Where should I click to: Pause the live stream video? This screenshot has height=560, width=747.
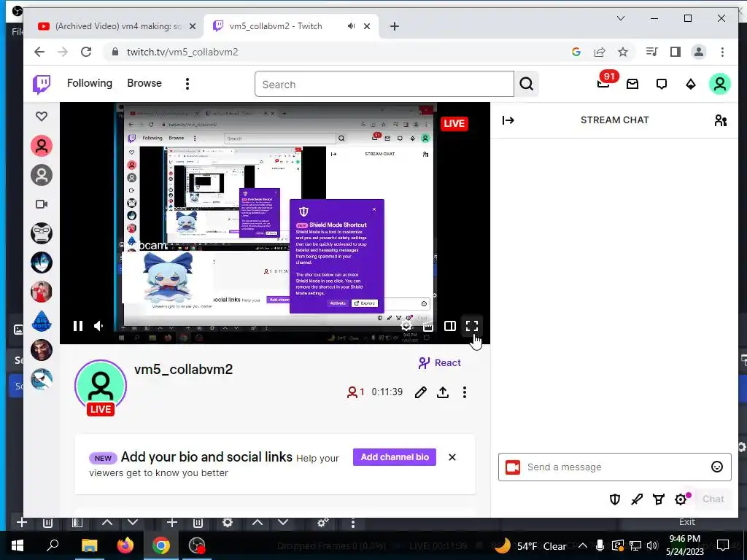pyautogui.click(x=77, y=326)
